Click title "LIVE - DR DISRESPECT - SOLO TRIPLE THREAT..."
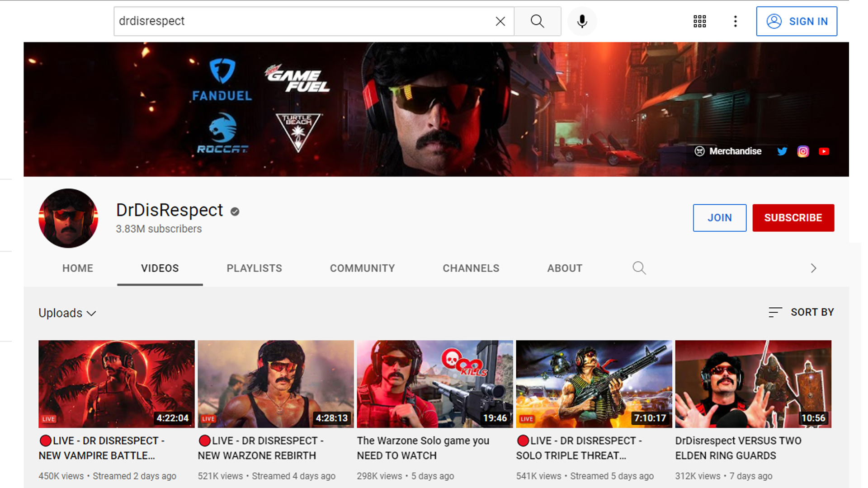The width and height of the screenshot is (868, 488). point(580,448)
